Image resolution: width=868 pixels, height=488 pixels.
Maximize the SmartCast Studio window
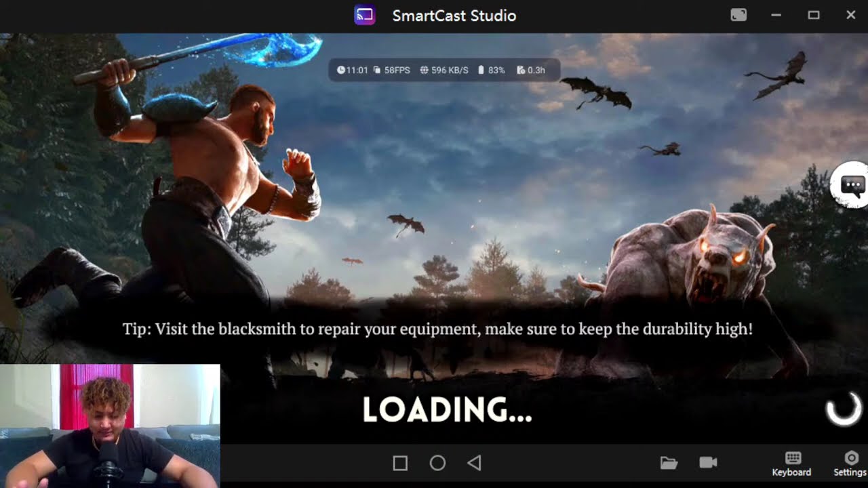tap(814, 15)
